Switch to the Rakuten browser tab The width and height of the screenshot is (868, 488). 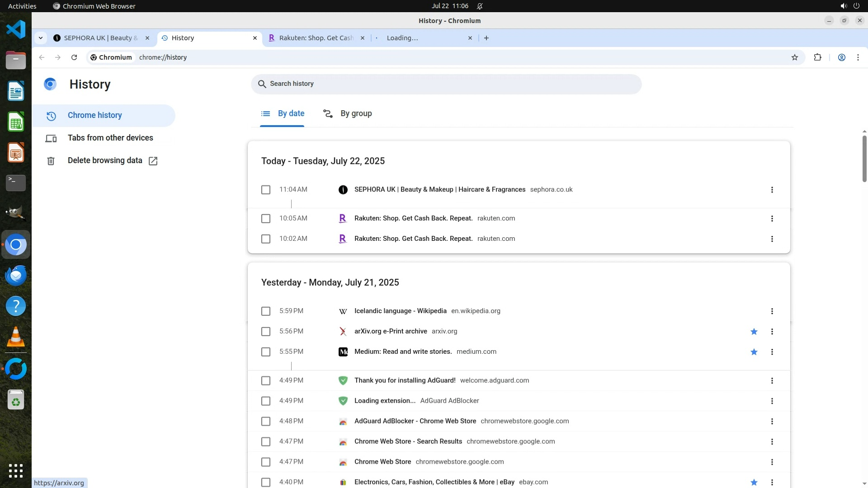316,38
